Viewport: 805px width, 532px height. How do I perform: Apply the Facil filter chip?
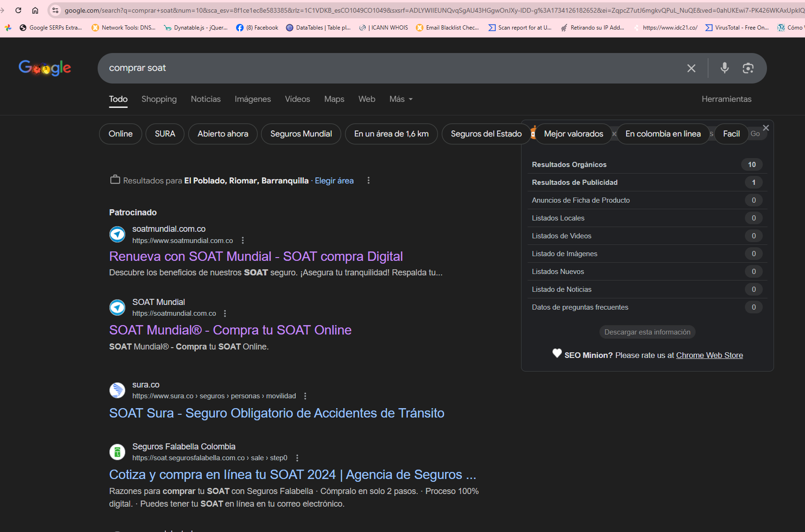[x=731, y=134]
